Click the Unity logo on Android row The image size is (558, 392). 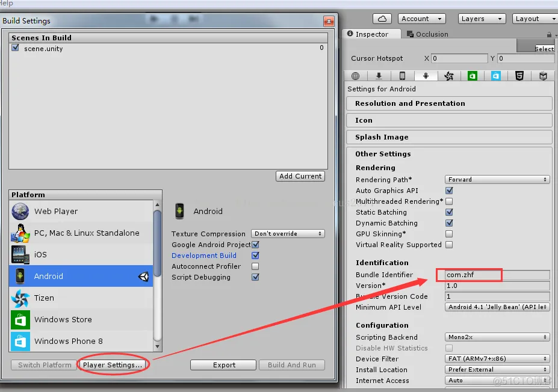click(144, 277)
